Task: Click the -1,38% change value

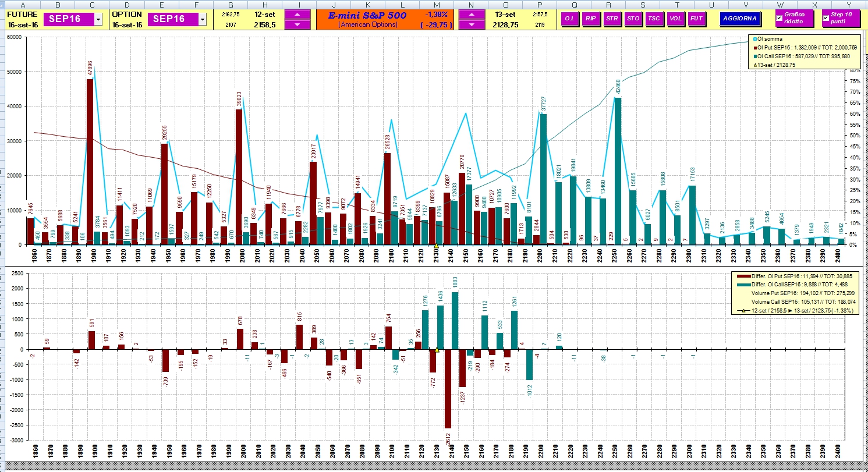Action: [x=437, y=14]
